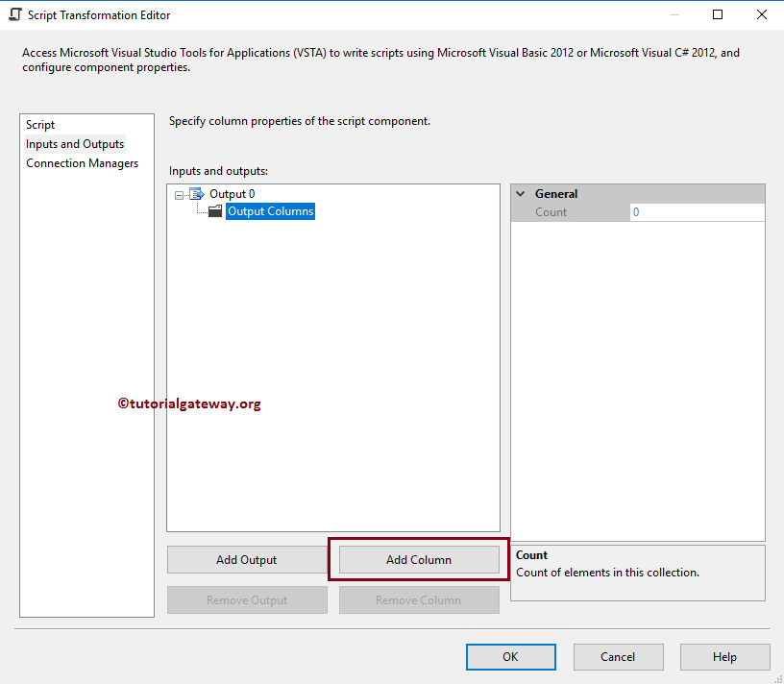Switch to the Script page

pyautogui.click(x=39, y=124)
